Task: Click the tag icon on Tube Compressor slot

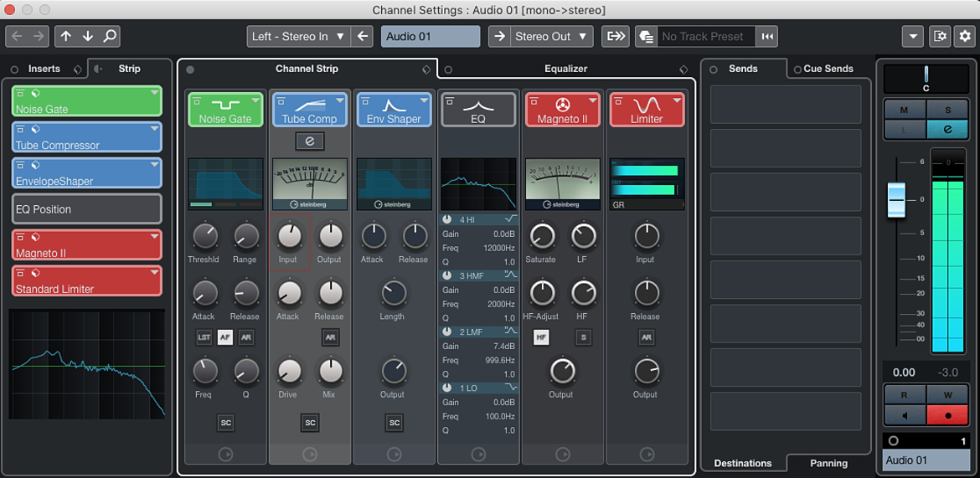Action: [35, 130]
